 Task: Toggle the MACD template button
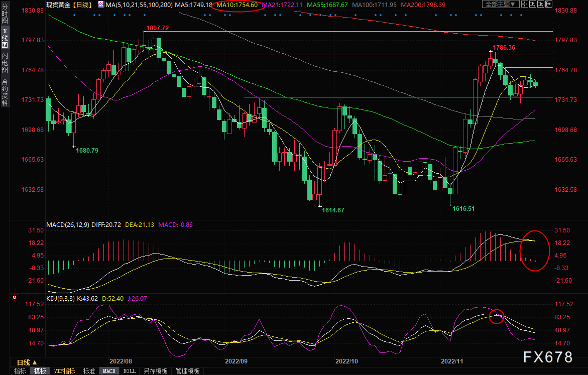[109, 371]
